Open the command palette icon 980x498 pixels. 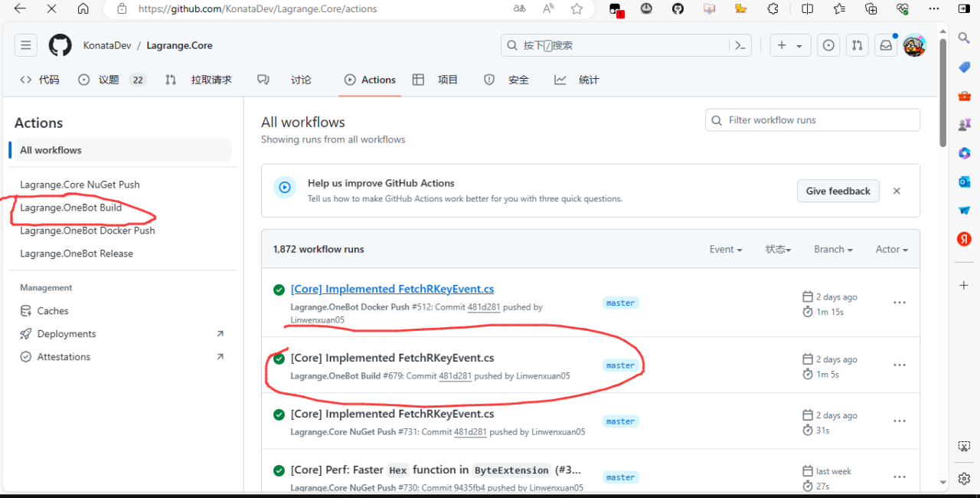[x=740, y=45]
